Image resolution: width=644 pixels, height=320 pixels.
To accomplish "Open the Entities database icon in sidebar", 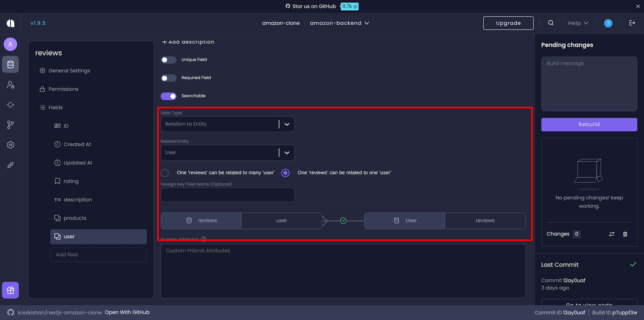I will [x=10, y=65].
